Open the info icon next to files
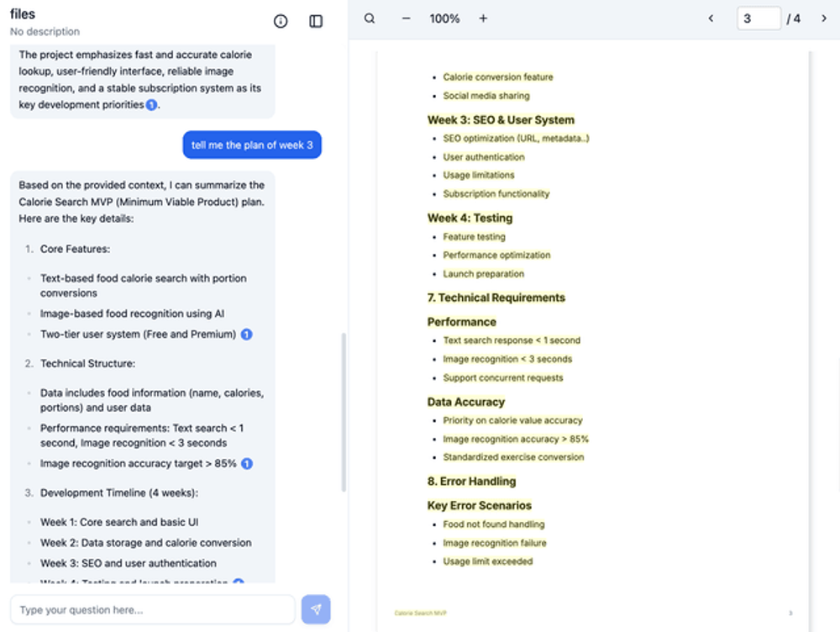 (x=281, y=21)
